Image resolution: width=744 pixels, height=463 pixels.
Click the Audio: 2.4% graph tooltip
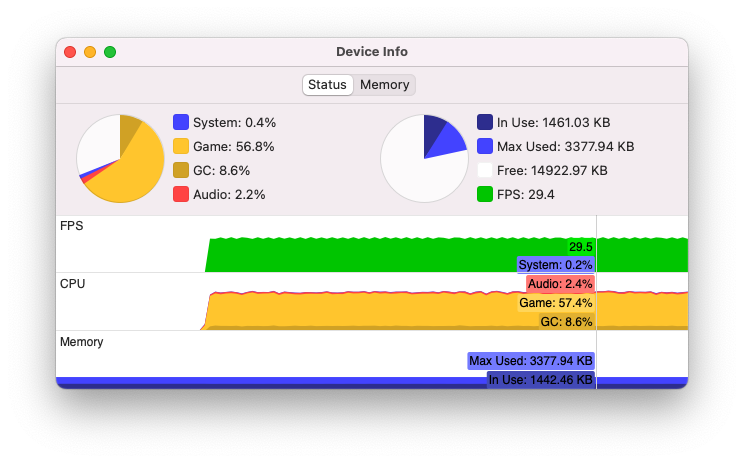tap(560, 284)
